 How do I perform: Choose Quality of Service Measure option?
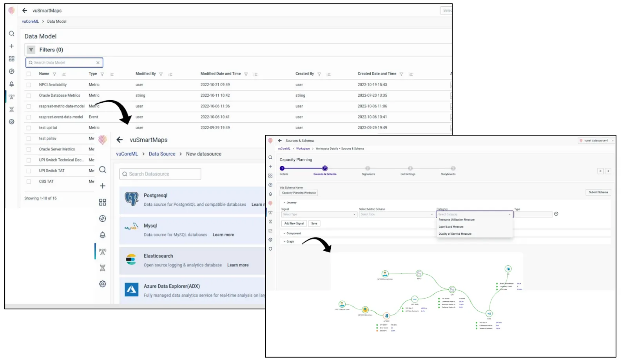455,234
